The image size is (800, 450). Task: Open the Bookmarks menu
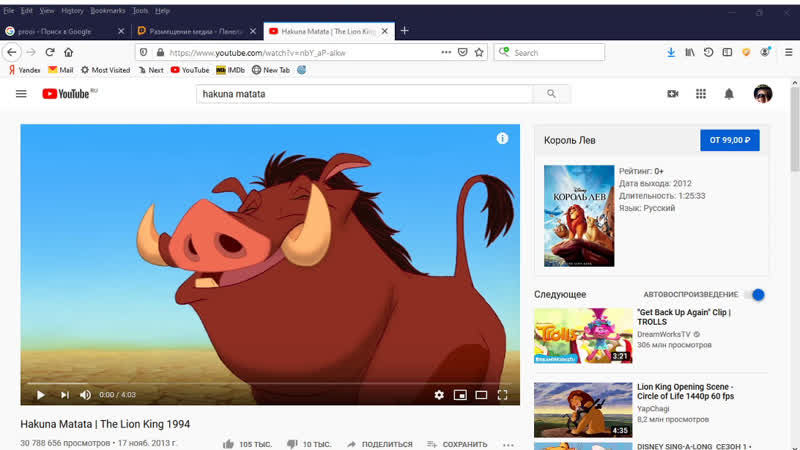[x=108, y=11]
